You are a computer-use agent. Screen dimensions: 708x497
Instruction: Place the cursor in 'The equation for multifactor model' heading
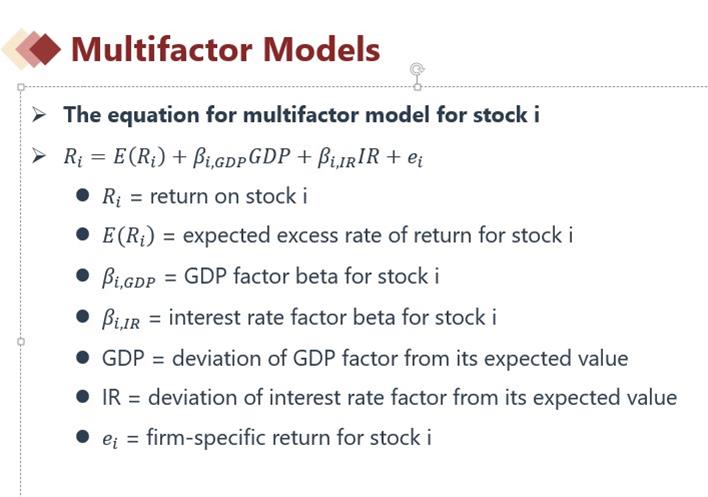(x=301, y=115)
